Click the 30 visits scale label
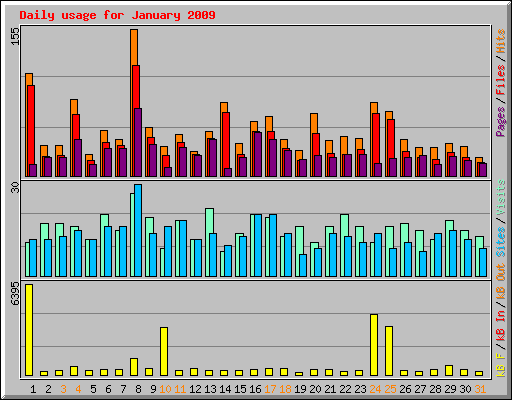Screen dimensions: 512x400 pos(15,188)
